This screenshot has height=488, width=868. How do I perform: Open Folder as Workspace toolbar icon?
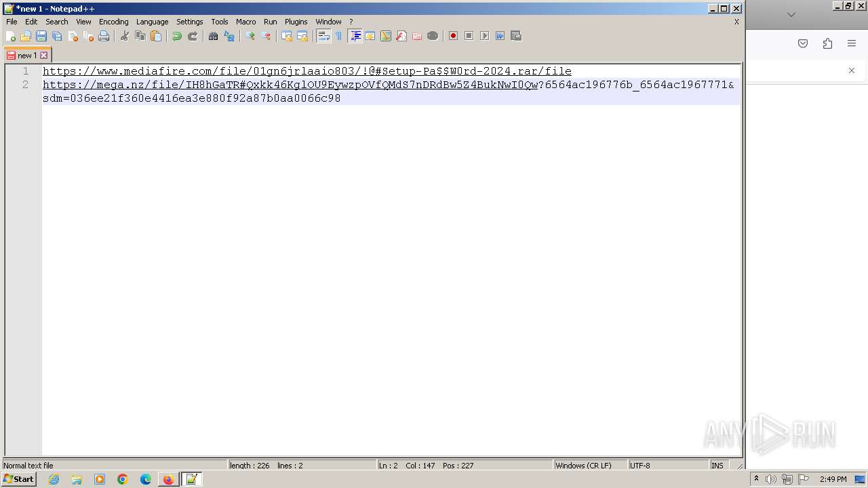click(x=417, y=36)
